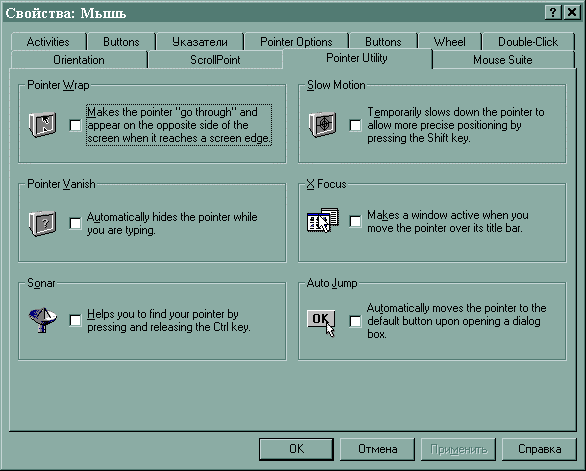Click the 'Automatically hides the pointer' text
586x471 pixels.
(x=172, y=224)
